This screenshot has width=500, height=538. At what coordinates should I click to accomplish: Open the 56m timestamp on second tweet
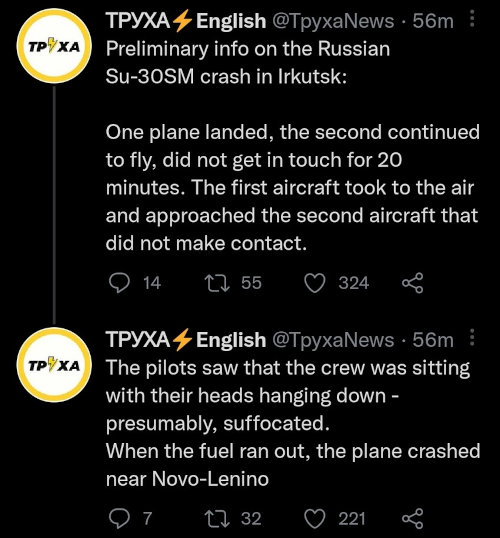433,340
